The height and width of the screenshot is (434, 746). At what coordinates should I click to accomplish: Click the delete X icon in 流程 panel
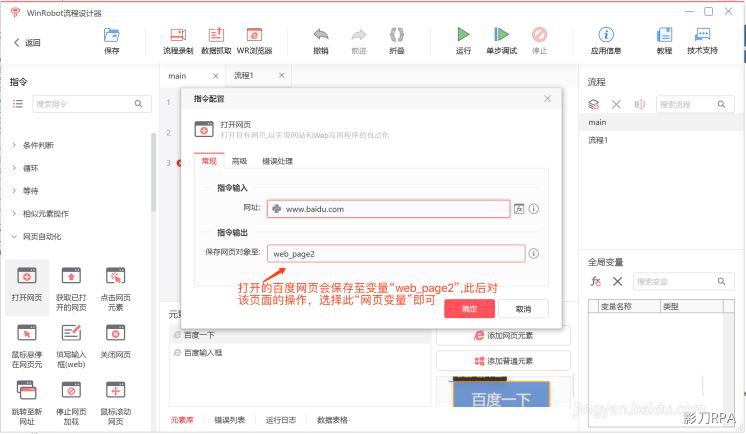pos(616,104)
